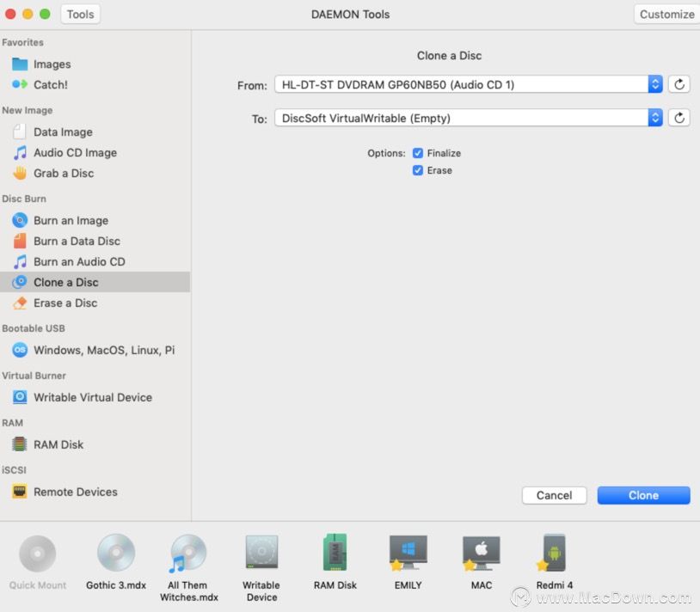Click the Writable Device drive icon
700x612 pixels.
261,552
